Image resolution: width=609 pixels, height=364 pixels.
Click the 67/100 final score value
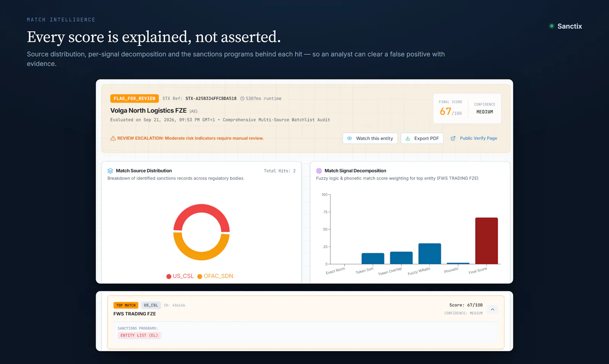coord(451,111)
